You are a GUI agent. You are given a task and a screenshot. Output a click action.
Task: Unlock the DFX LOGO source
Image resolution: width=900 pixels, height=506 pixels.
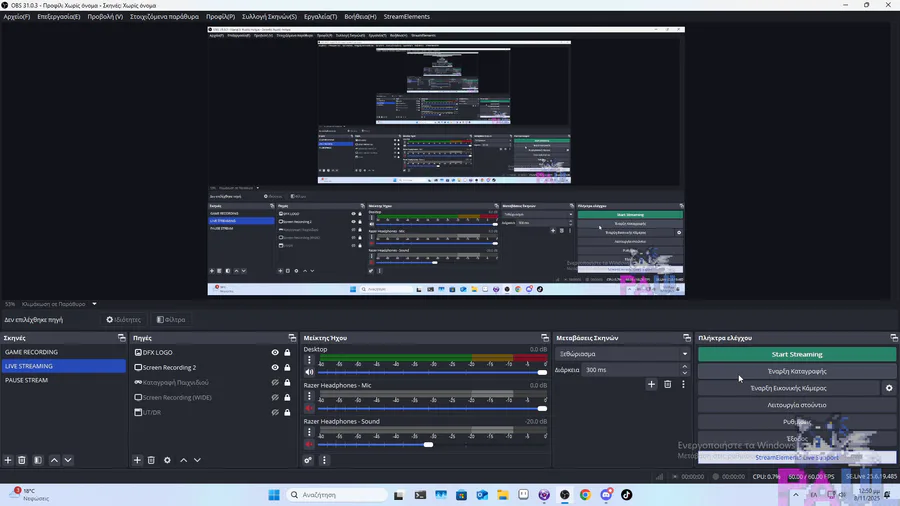(x=288, y=353)
